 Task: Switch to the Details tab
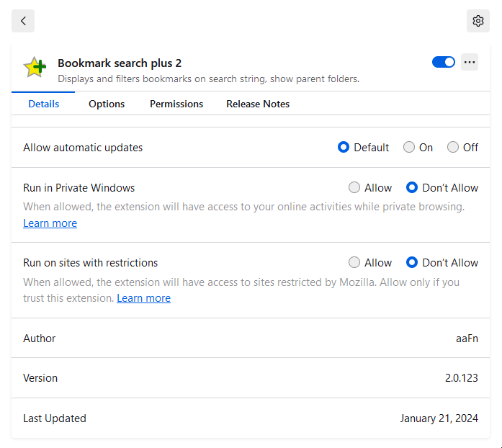coord(43,104)
